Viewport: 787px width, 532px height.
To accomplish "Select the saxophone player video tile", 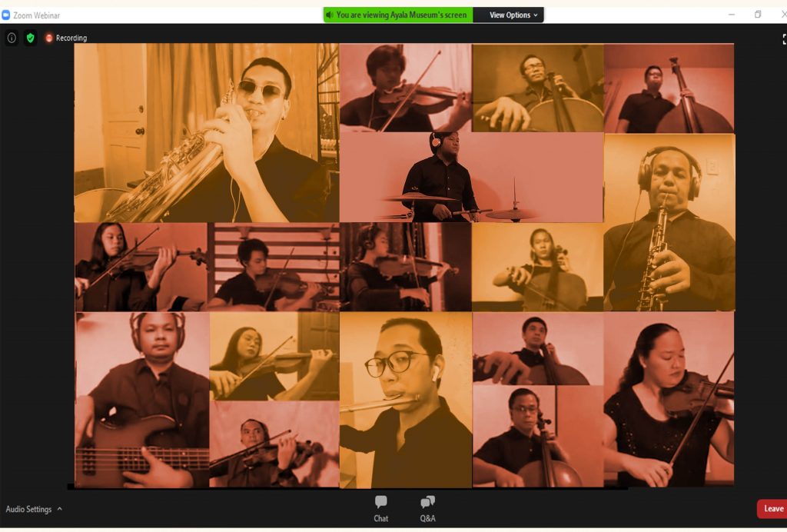I will (x=206, y=132).
